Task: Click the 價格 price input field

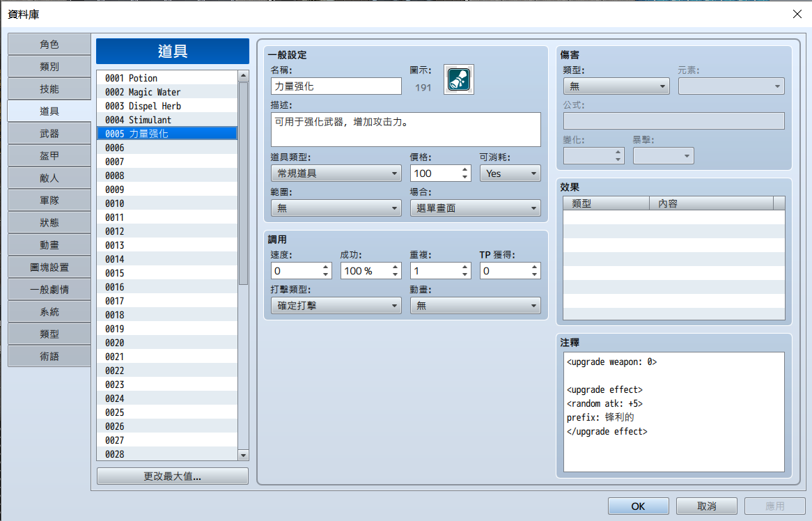Action: tap(435, 173)
